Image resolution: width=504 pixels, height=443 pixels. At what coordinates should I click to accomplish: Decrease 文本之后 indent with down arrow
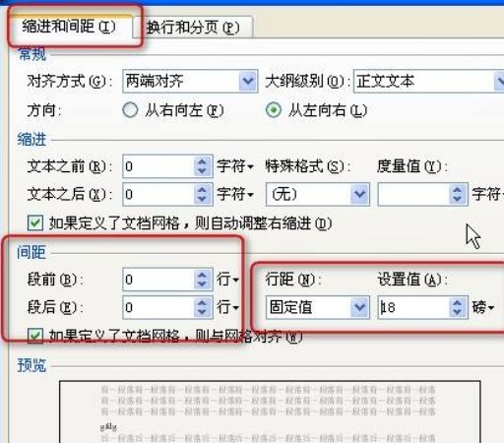pos(202,200)
